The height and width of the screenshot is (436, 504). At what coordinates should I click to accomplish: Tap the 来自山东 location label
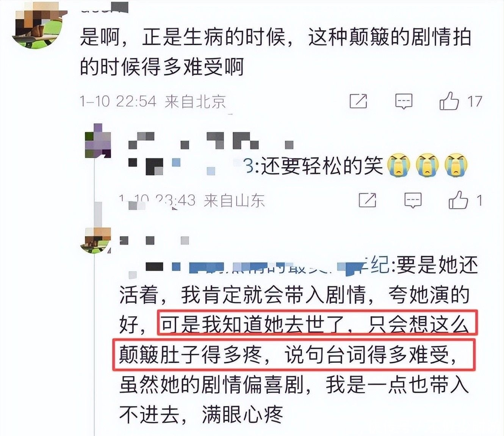pyautogui.click(x=234, y=201)
